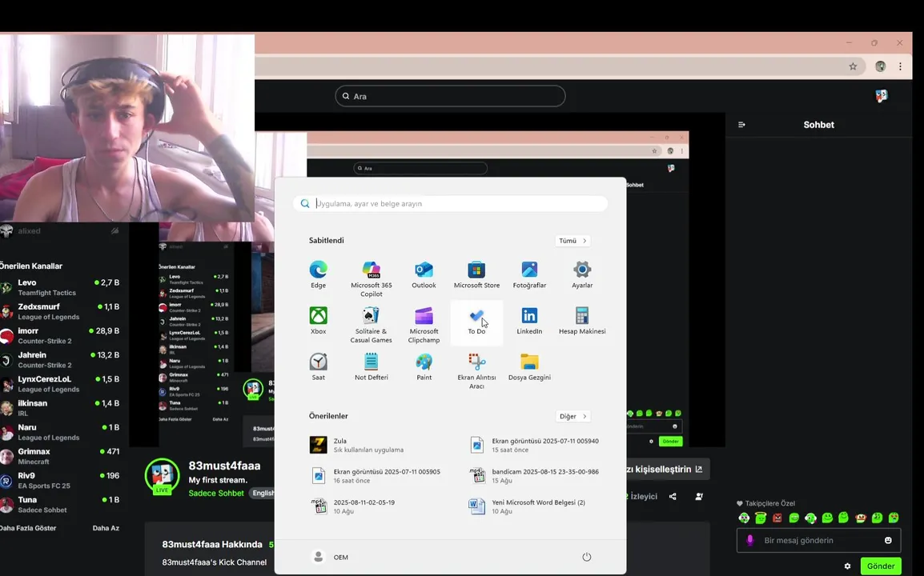Launch Microsoft Clipchamp
Image resolution: width=924 pixels, height=576 pixels.
click(424, 325)
